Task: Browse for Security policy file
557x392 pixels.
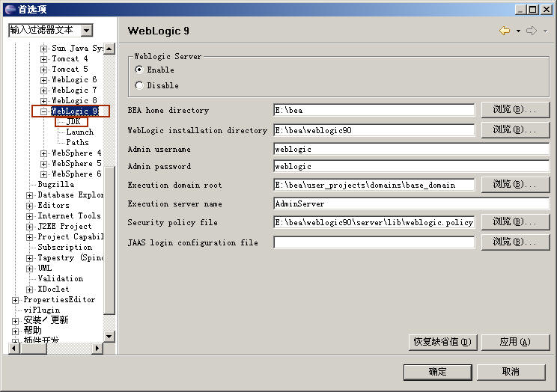Action: coord(515,222)
